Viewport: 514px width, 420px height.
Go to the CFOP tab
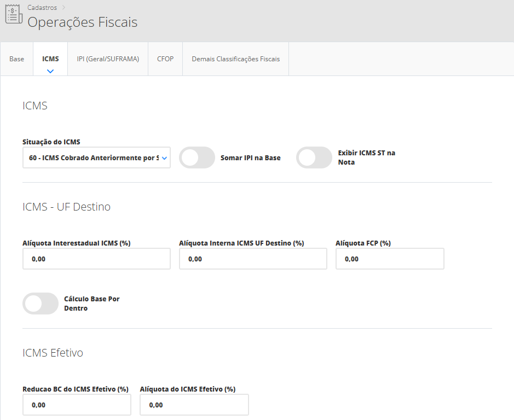(165, 59)
